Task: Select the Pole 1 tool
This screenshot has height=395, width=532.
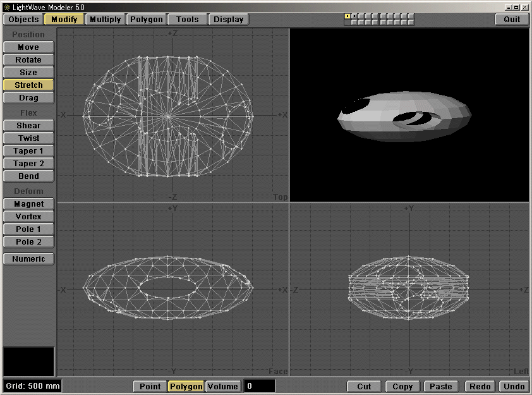Action: (x=28, y=229)
